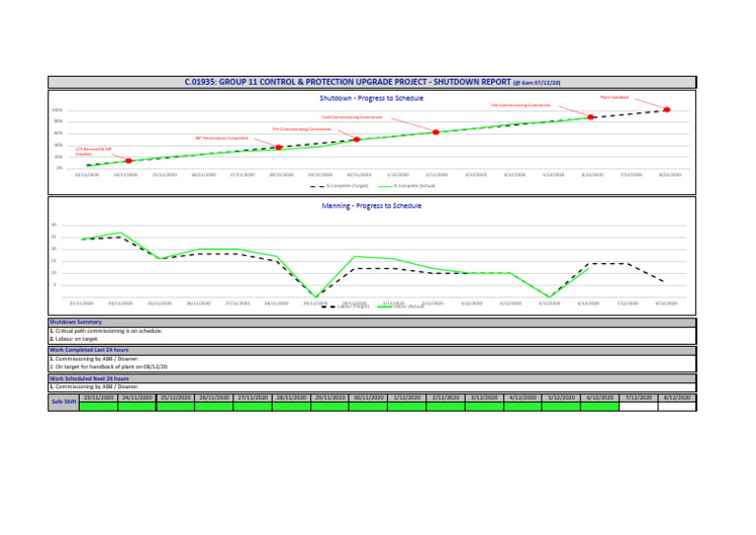Click the 'Cold Commissioning Commences' annotation label
The image size is (756, 535).
[352, 117]
